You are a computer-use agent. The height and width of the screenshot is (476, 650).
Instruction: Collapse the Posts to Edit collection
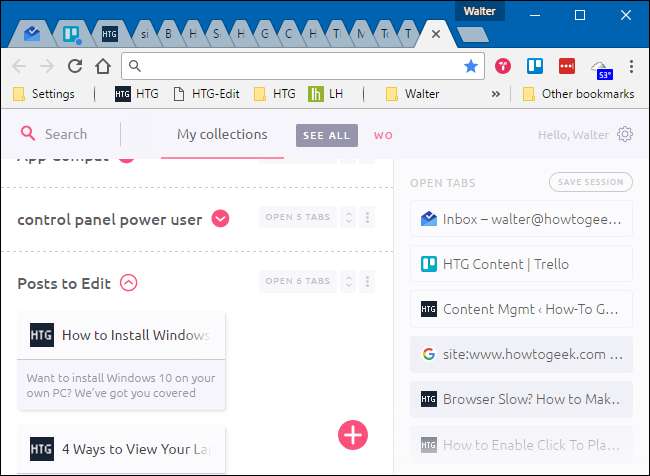[x=129, y=283]
